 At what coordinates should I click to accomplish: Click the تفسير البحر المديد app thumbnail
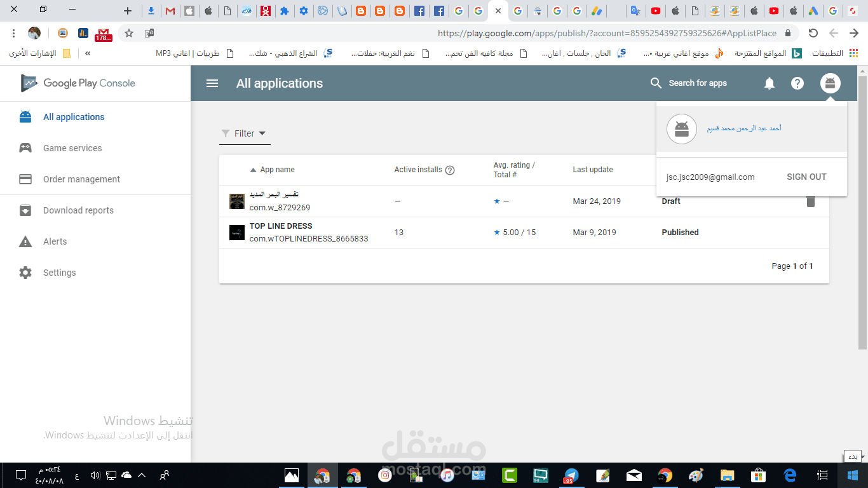pyautogui.click(x=237, y=201)
